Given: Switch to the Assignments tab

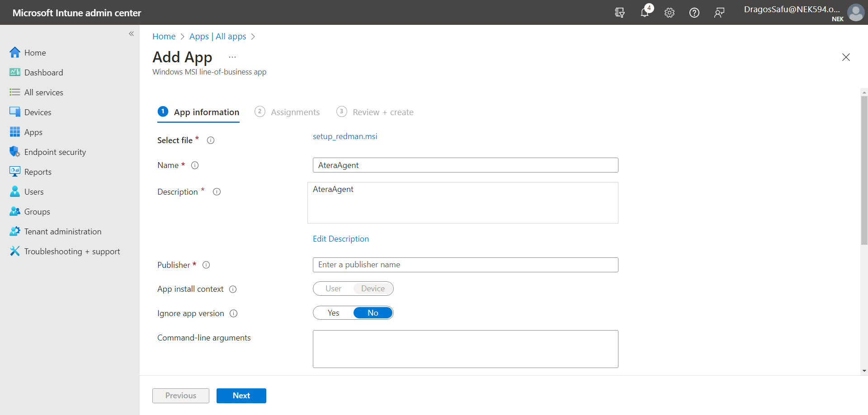Looking at the screenshot, I should point(295,112).
